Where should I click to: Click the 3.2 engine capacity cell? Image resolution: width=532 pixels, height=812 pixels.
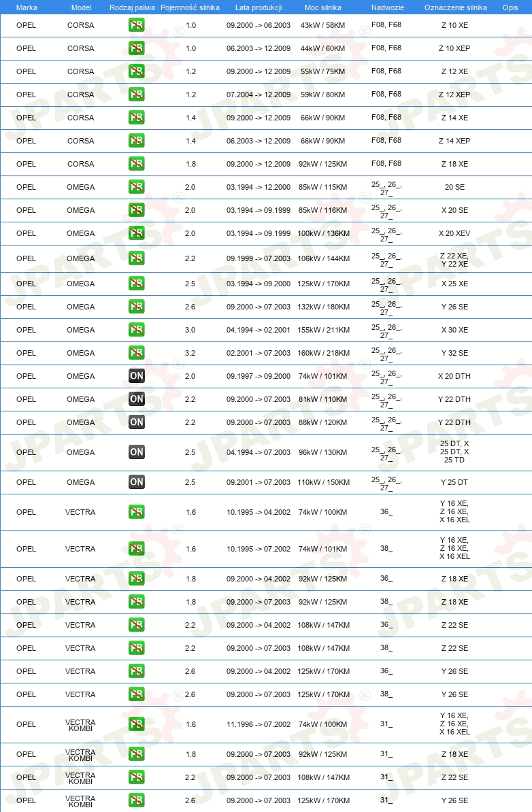coord(190,353)
